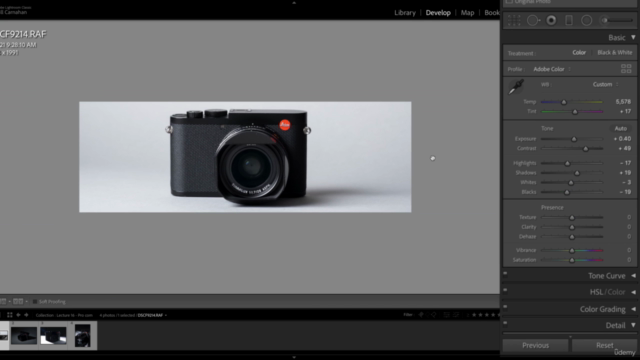Image resolution: width=640 pixels, height=360 pixels.
Task: Click the Auto tone button
Action: [620, 128]
